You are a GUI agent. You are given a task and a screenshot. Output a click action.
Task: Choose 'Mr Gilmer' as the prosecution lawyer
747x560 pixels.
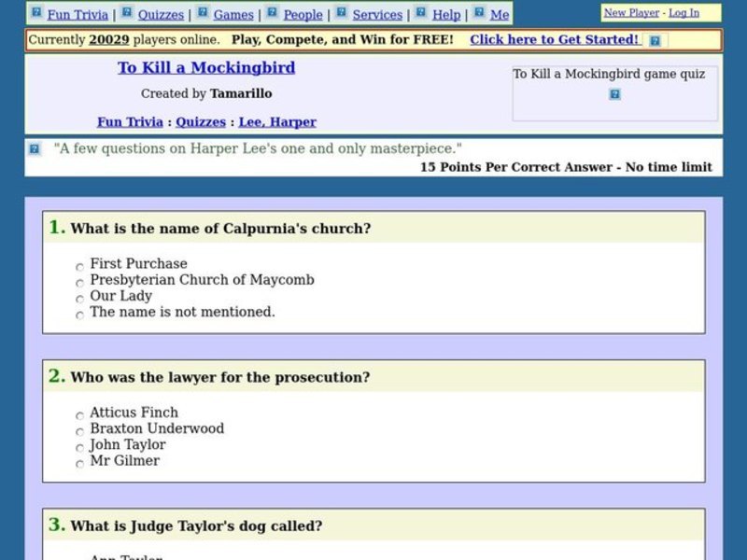[x=80, y=463]
